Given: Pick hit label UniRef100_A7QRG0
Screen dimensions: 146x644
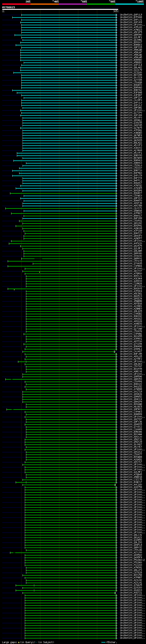Looking at the screenshot, I should coord(131,273).
